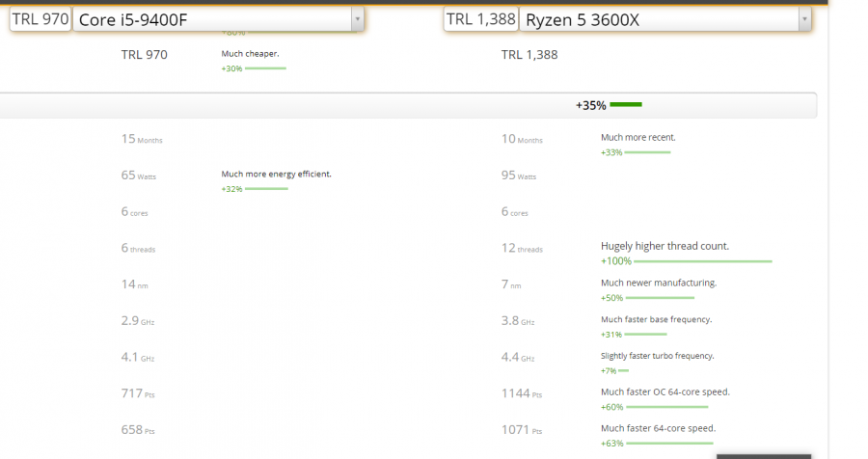Image resolution: width=868 pixels, height=459 pixels.
Task: Click the '1144 Pts' value
Action: pos(522,393)
